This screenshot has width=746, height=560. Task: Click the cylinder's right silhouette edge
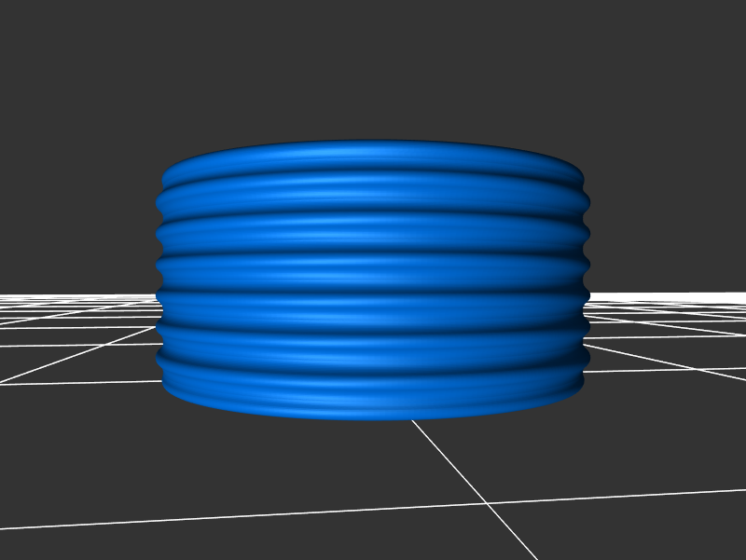(x=587, y=280)
